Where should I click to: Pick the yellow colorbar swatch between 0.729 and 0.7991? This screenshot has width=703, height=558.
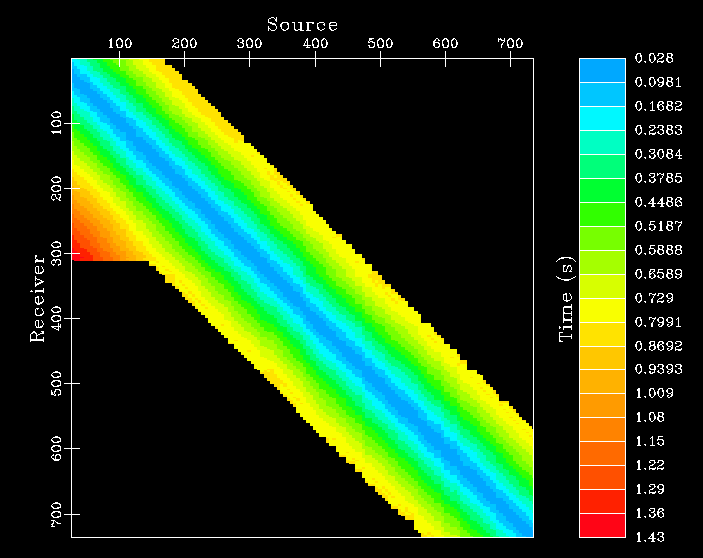602,310
